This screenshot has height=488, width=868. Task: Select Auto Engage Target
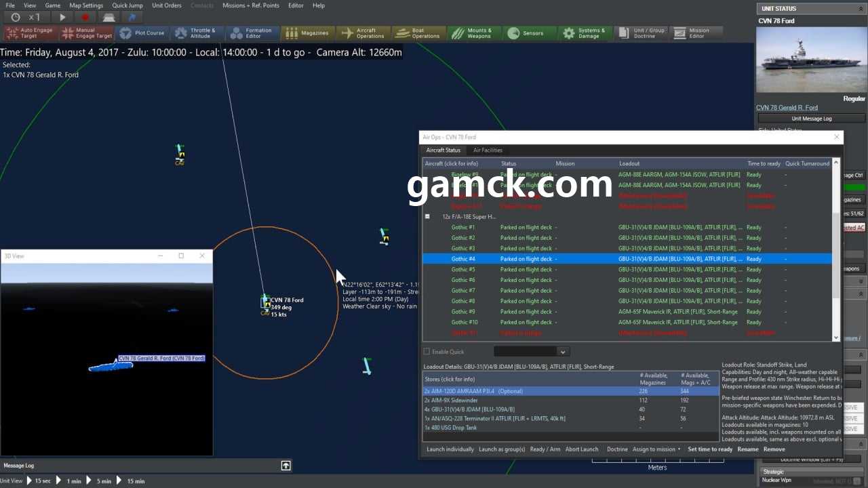click(x=31, y=33)
